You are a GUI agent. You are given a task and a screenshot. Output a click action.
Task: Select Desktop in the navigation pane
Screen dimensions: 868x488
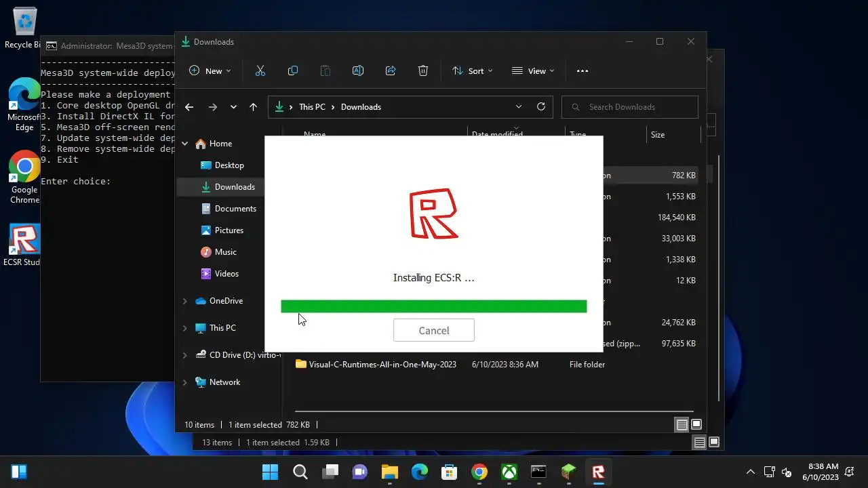(x=229, y=165)
